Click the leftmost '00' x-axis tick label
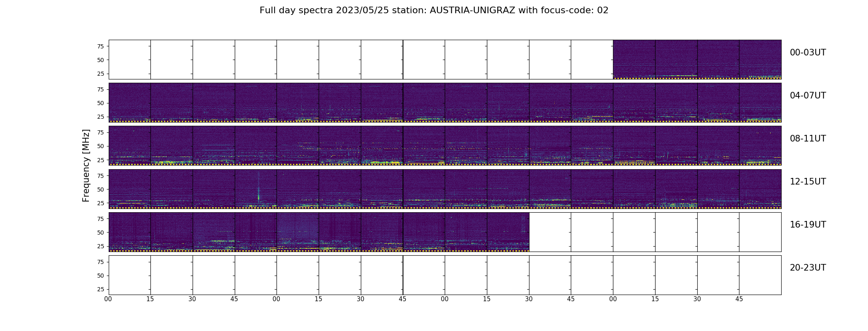Image resolution: width=868 pixels, height=331 pixels. 108,299
